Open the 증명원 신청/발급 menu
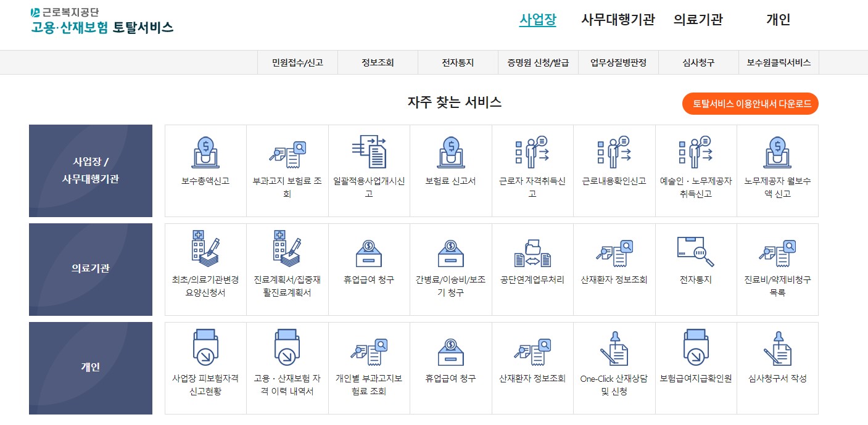The height and width of the screenshot is (425, 868). [x=538, y=62]
